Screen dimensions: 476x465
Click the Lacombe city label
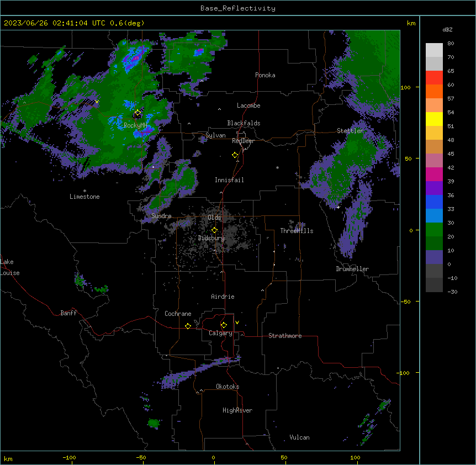tap(248, 105)
